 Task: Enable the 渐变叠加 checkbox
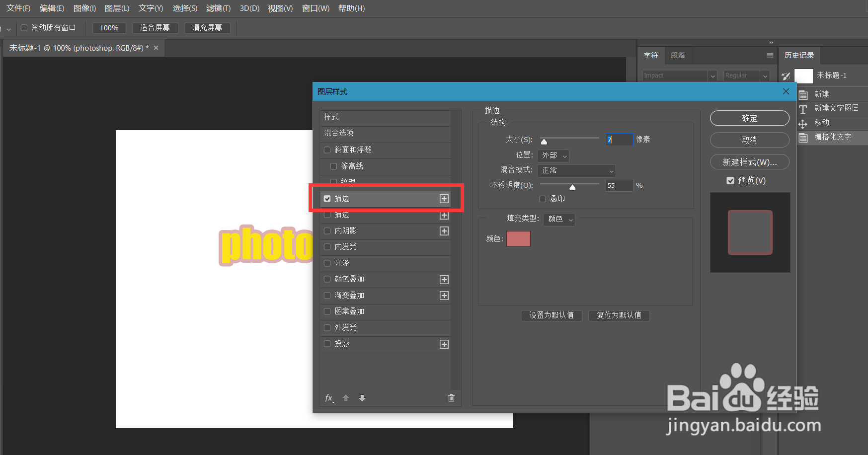tap(327, 295)
